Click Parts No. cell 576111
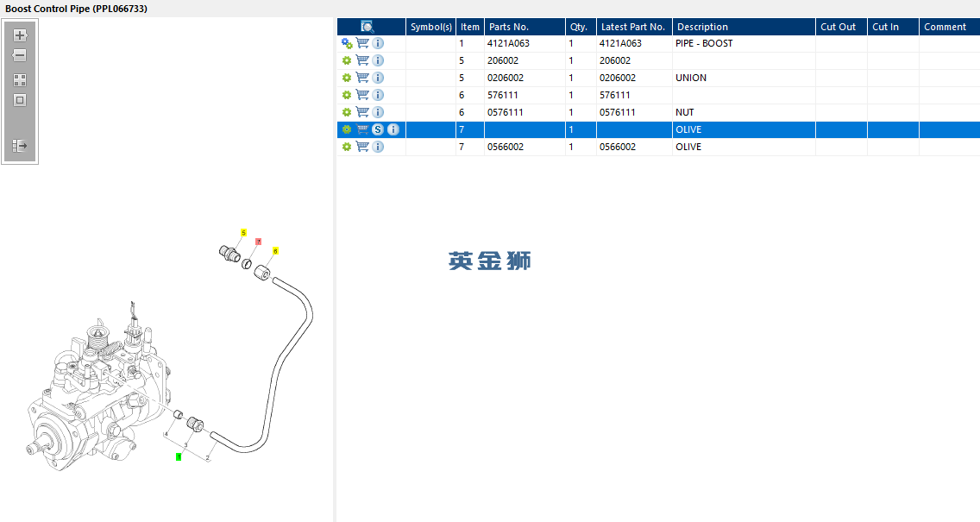The image size is (980, 522). pos(525,95)
